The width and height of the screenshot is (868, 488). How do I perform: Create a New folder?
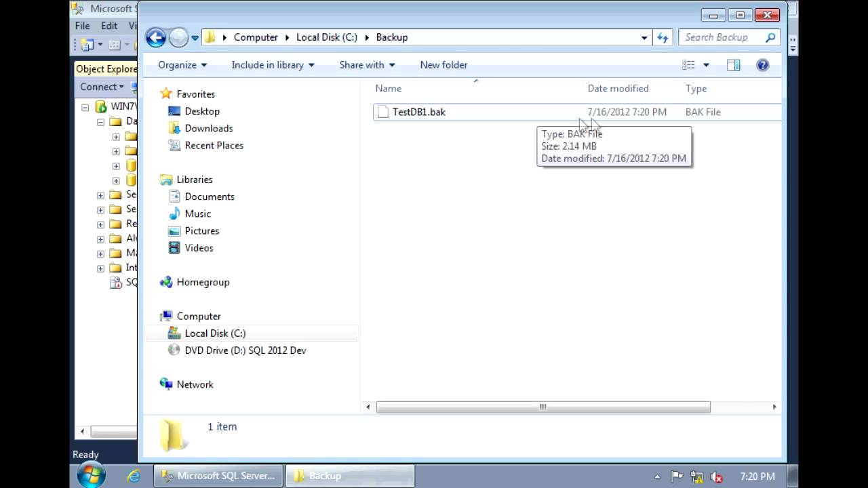pyautogui.click(x=443, y=65)
